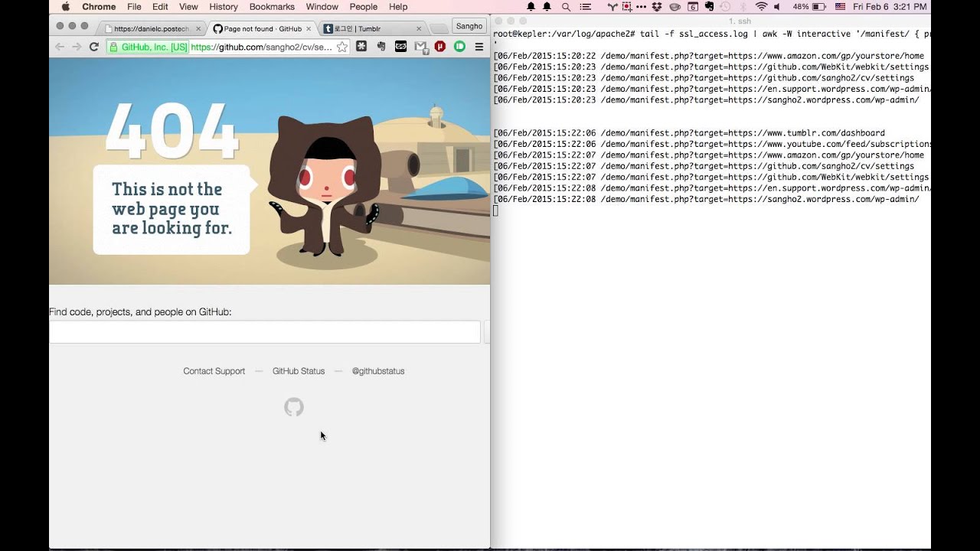Image resolution: width=980 pixels, height=551 pixels.
Task: Open Notification Center list icon
Action: 586,7
